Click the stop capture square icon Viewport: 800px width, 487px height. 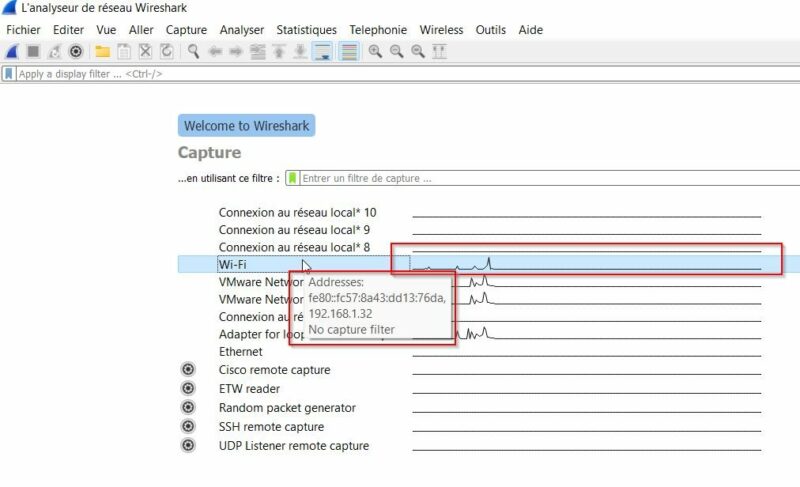click(x=33, y=52)
